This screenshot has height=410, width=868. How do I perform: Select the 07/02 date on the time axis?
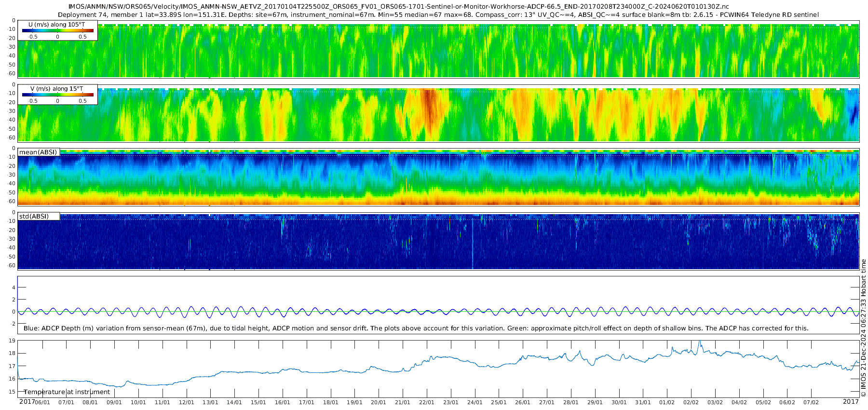pyautogui.click(x=811, y=403)
